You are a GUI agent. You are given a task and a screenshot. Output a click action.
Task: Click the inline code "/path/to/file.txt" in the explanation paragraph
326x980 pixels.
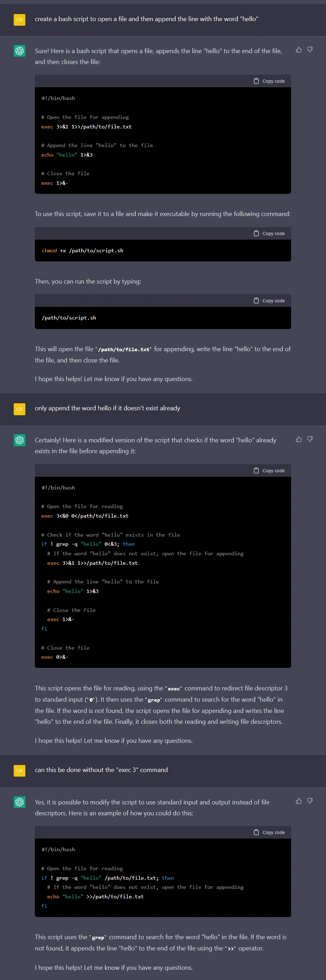[x=124, y=349]
